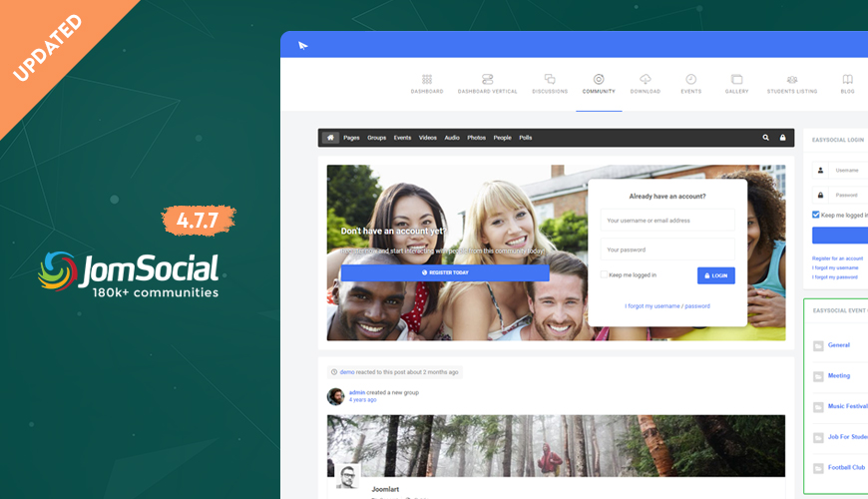Open I forgot my username / password link

click(x=667, y=305)
